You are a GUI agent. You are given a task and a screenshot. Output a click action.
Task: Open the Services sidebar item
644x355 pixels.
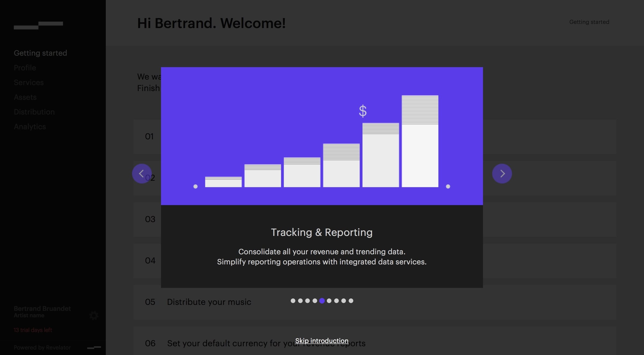29,82
